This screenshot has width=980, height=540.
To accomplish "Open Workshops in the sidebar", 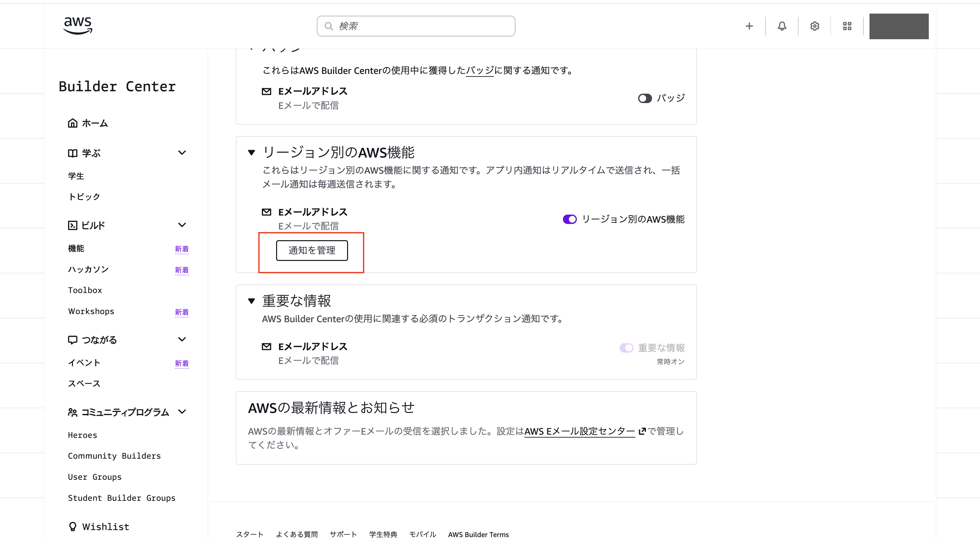I will (91, 311).
